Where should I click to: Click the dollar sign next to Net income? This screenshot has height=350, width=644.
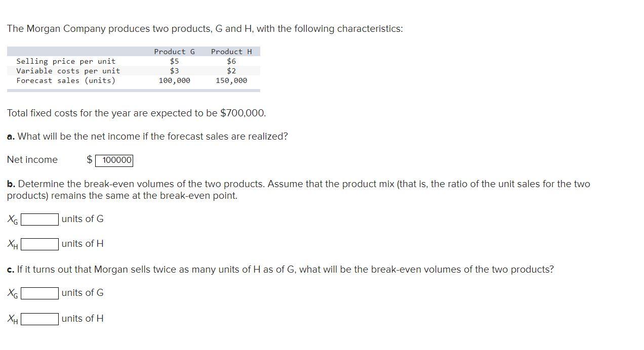(x=90, y=160)
